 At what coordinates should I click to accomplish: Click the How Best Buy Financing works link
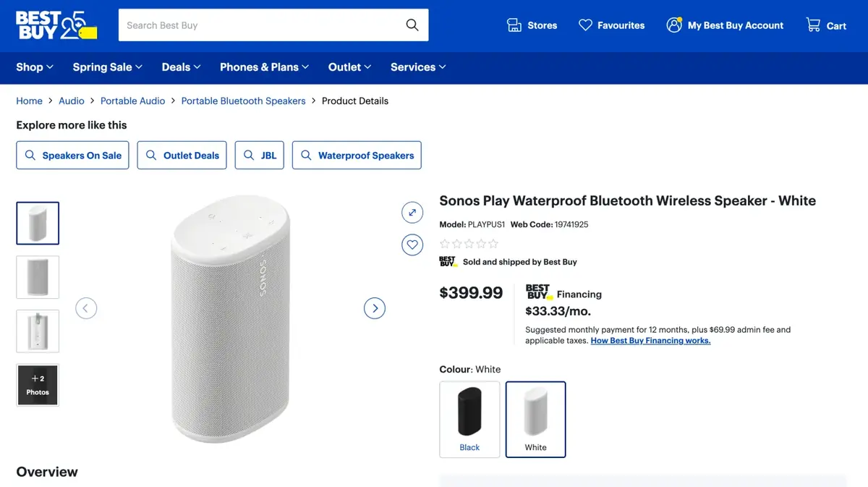click(x=650, y=340)
